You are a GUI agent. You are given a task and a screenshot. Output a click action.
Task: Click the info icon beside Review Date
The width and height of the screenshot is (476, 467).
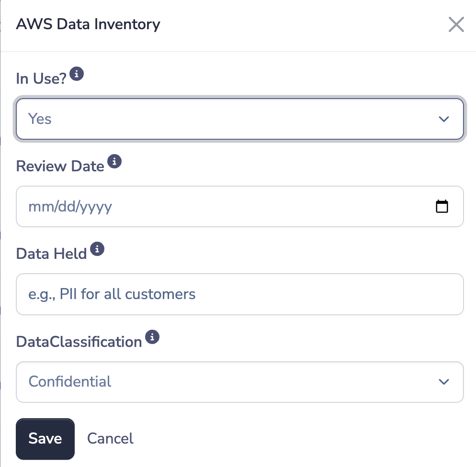(114, 162)
